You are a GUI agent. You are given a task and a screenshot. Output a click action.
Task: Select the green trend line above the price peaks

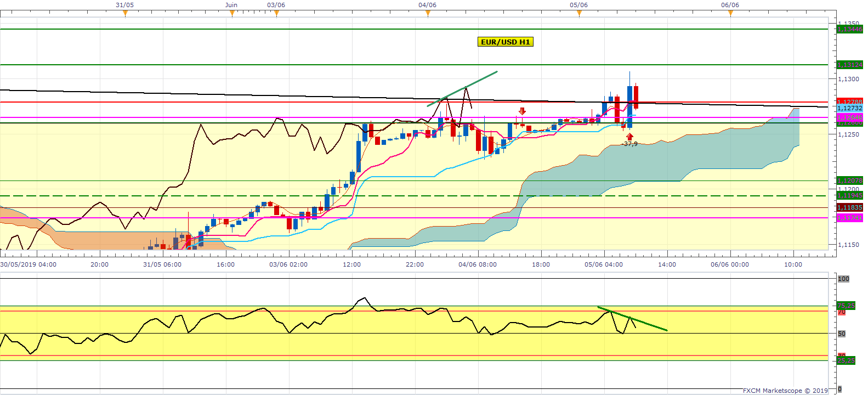pos(462,88)
